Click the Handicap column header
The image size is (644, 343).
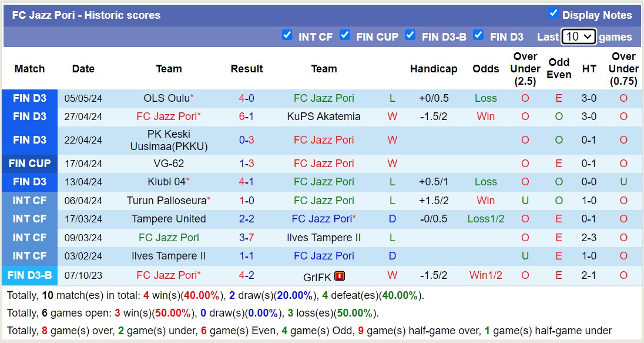(434, 69)
